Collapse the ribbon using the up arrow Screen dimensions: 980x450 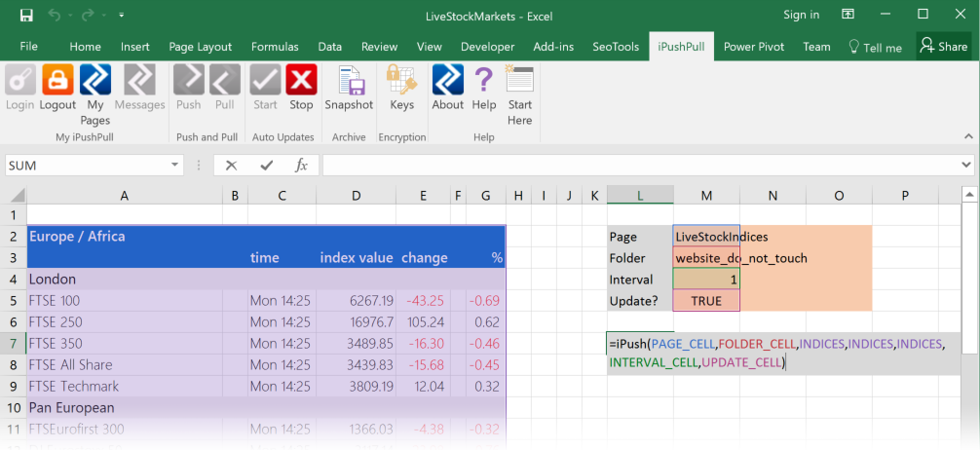(967, 137)
